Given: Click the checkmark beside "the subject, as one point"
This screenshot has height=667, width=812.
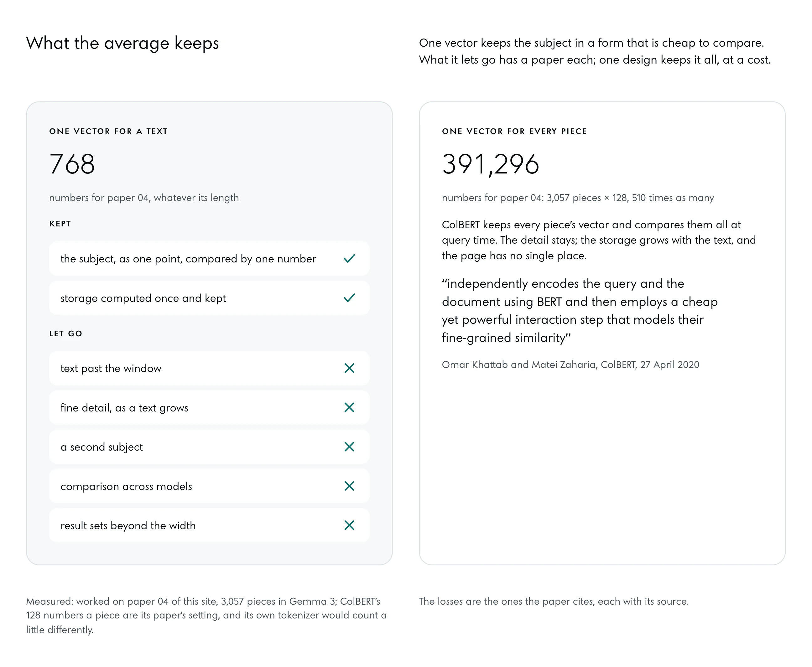Looking at the screenshot, I should coord(349,259).
